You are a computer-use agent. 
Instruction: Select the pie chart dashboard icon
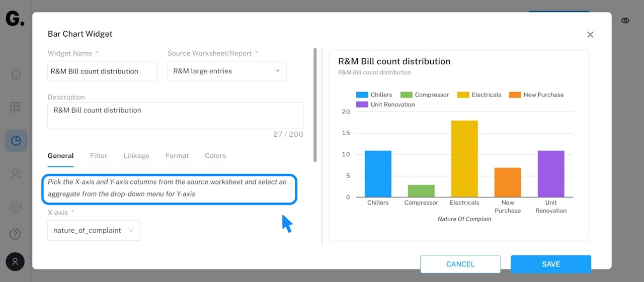pos(16,141)
